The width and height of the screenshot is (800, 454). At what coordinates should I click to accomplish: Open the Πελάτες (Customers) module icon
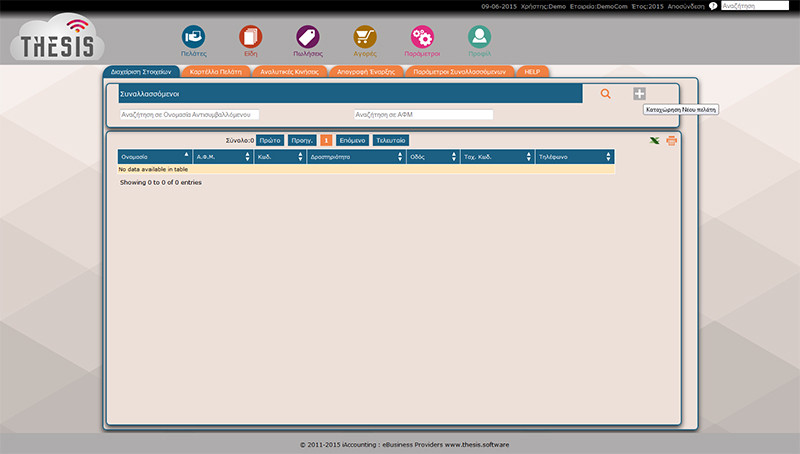point(193,37)
